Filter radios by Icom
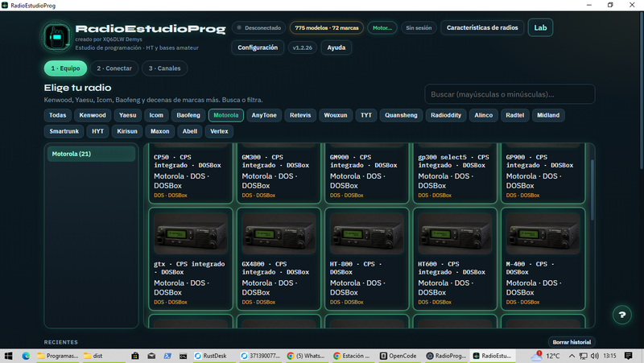The image size is (644, 363). [156, 115]
